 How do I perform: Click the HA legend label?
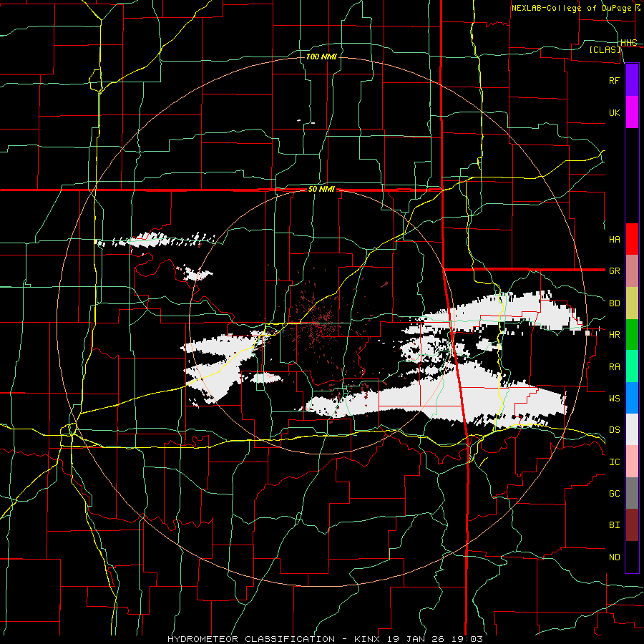614,239
